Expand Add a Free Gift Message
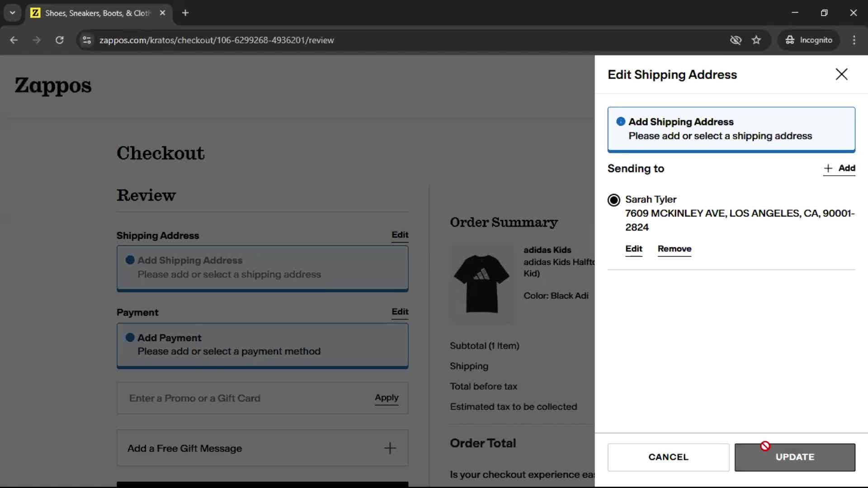The width and height of the screenshot is (868, 488). [262, 448]
